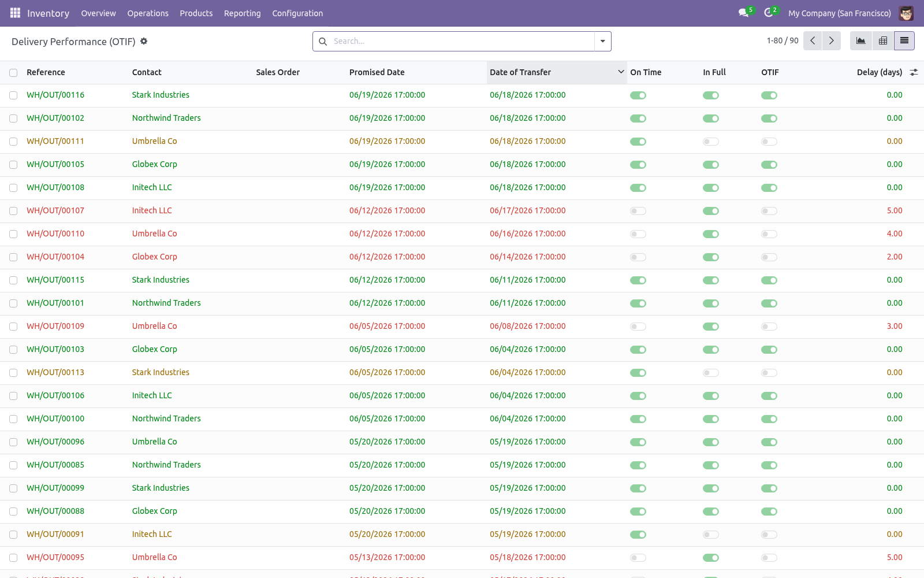The height and width of the screenshot is (578, 924).
Task: Sort by Reference column header
Action: click(46, 72)
